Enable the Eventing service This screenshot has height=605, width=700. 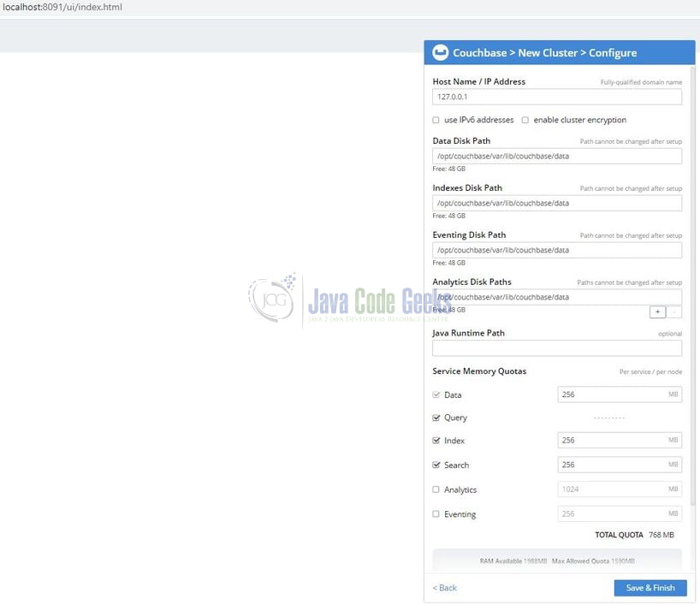436,513
